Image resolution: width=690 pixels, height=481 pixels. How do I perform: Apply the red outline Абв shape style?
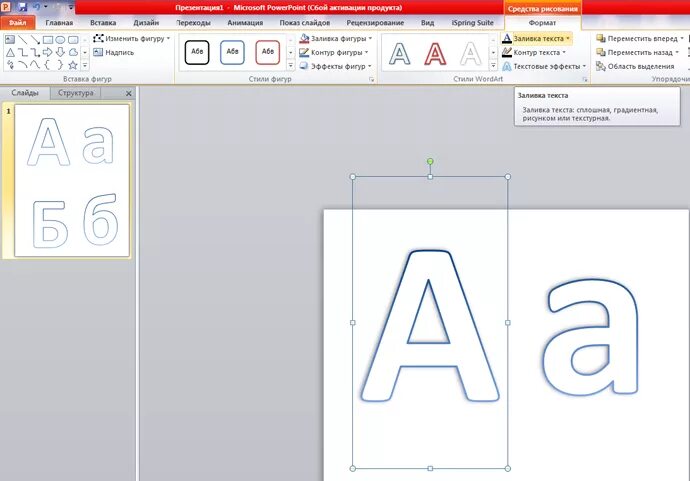268,52
